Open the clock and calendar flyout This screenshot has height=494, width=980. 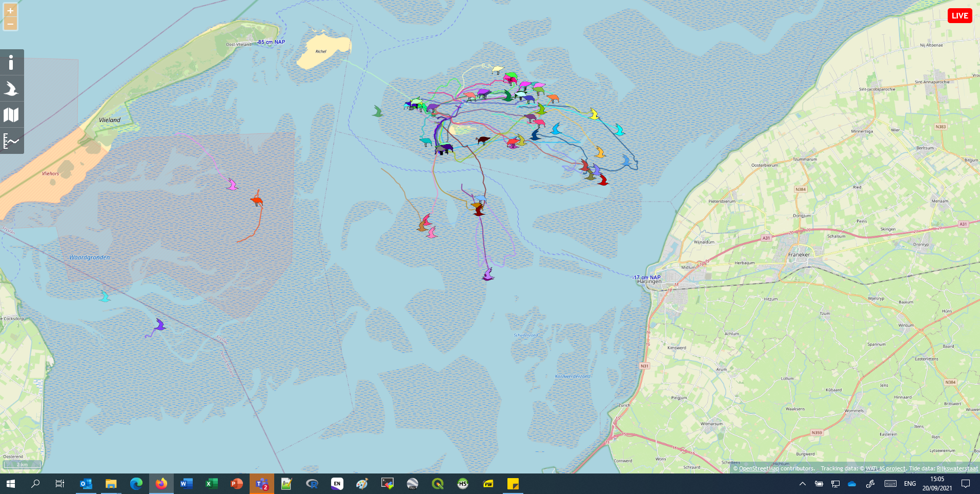(x=937, y=484)
